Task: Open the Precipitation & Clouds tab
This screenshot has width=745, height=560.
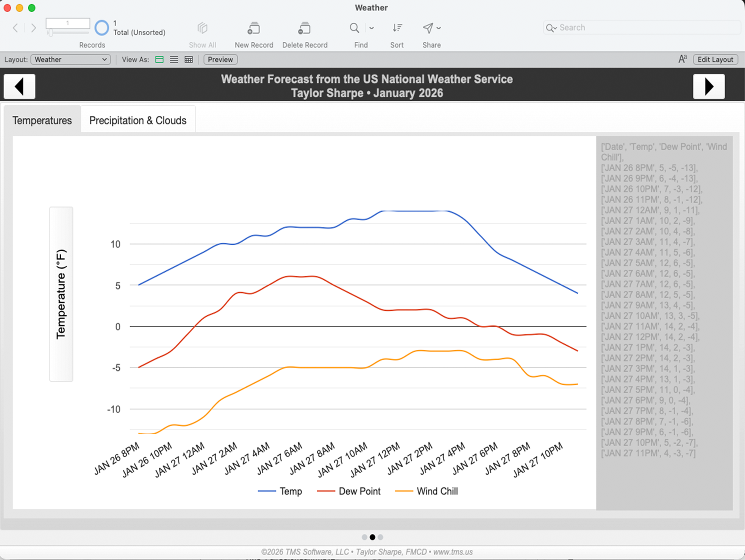Action: (x=137, y=120)
